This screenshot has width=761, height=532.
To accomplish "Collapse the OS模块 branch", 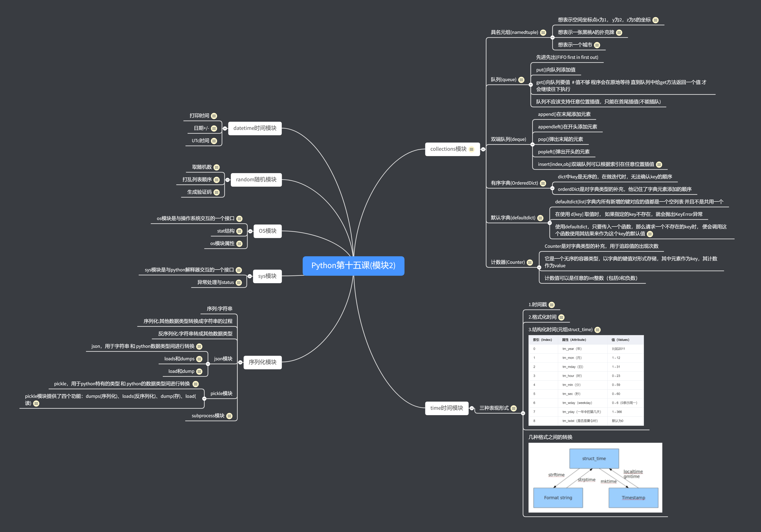I will tap(251, 231).
